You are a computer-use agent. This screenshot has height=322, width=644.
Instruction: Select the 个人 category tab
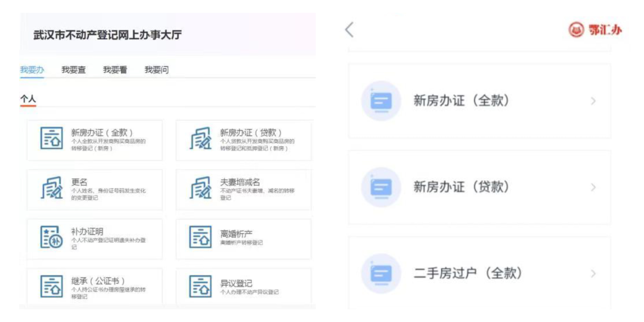point(28,98)
